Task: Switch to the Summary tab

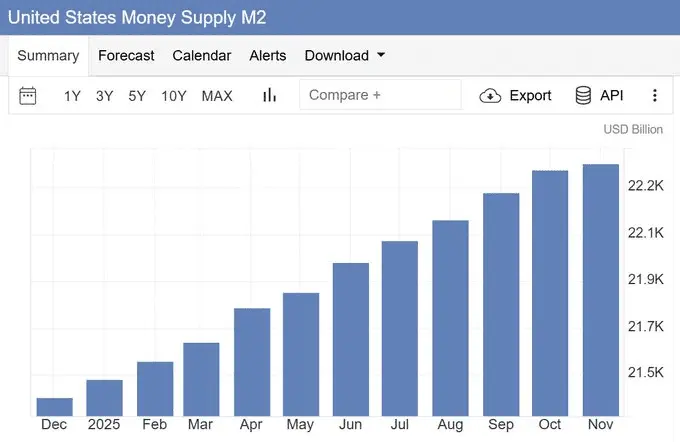Action: 48,56
